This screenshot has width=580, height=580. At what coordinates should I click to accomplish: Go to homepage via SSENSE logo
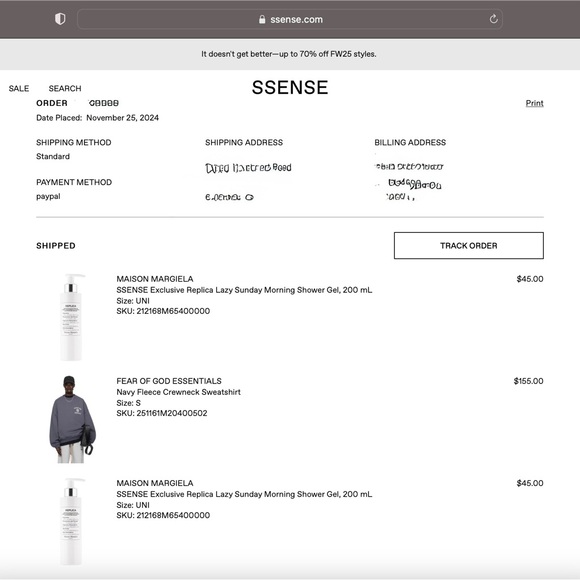290,88
